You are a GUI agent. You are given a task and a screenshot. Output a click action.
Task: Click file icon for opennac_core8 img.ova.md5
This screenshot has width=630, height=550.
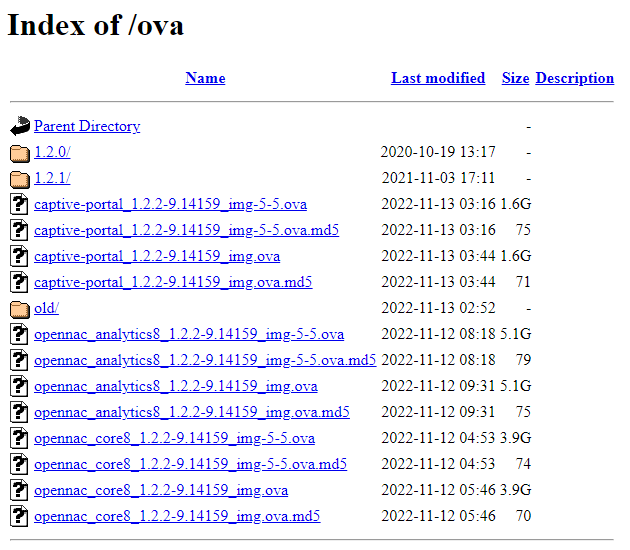(x=19, y=516)
